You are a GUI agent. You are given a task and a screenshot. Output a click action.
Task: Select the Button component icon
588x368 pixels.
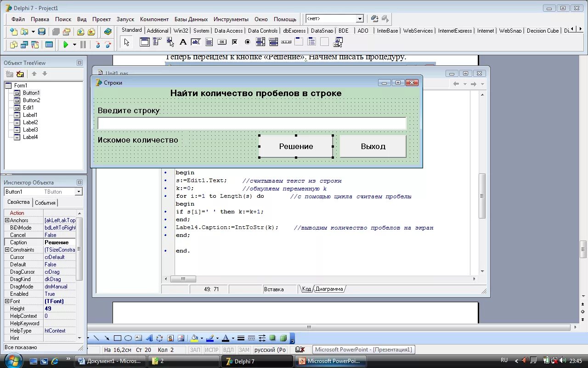(x=221, y=42)
